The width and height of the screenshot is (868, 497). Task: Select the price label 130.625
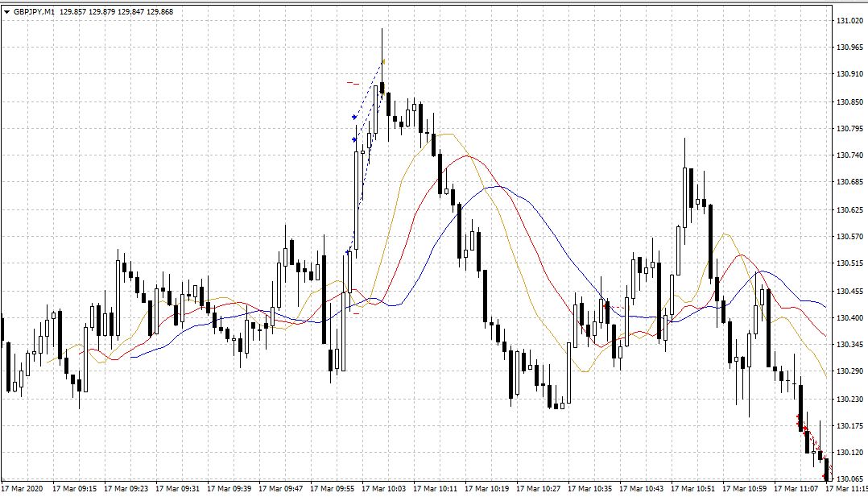849,210
